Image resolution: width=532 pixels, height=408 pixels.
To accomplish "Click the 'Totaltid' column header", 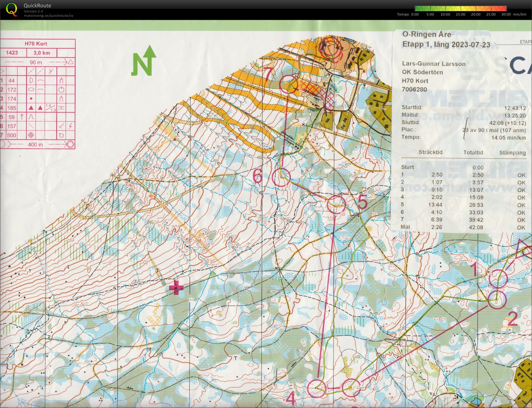I will 473,152.
